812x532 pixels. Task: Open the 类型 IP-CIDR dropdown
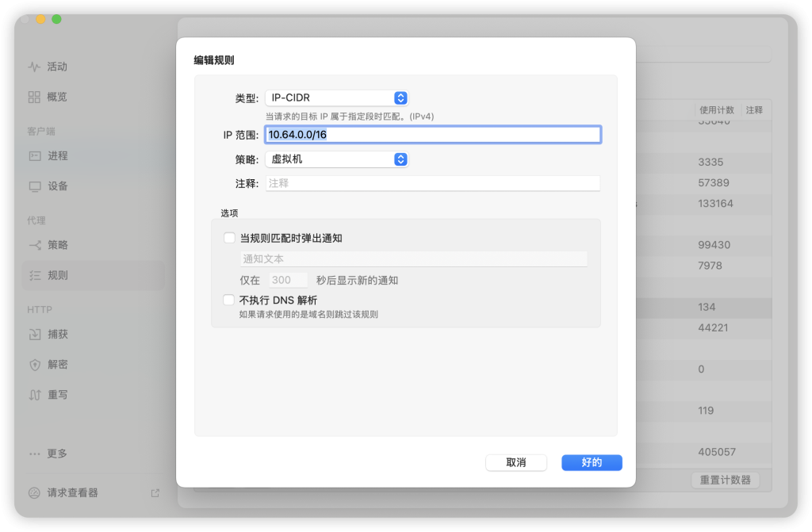point(336,98)
